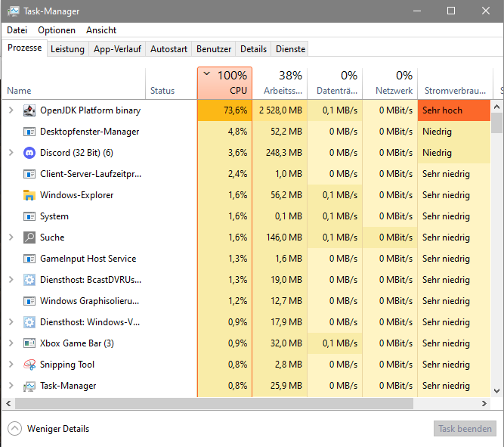This screenshot has width=504, height=447.
Task: Click the Desktopfenster-Manager process icon
Action: click(x=29, y=132)
